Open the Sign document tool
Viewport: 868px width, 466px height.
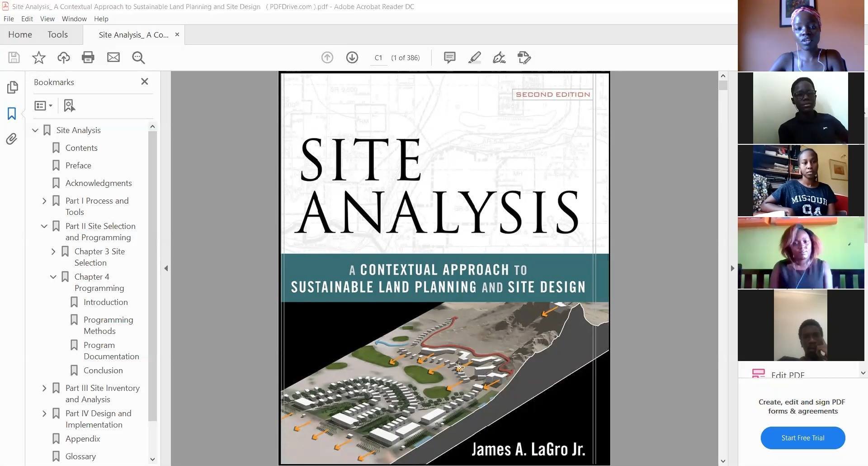click(x=499, y=57)
